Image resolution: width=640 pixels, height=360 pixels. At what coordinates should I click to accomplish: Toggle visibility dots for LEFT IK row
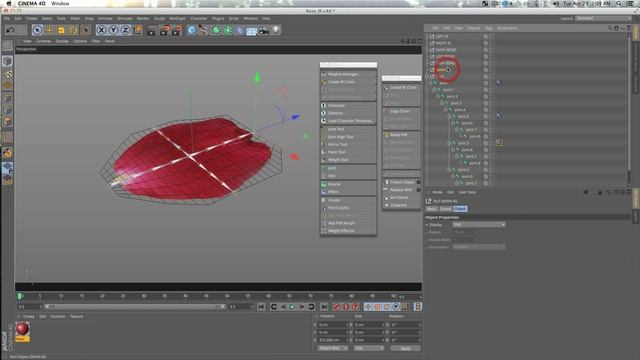pyautogui.click(x=490, y=36)
